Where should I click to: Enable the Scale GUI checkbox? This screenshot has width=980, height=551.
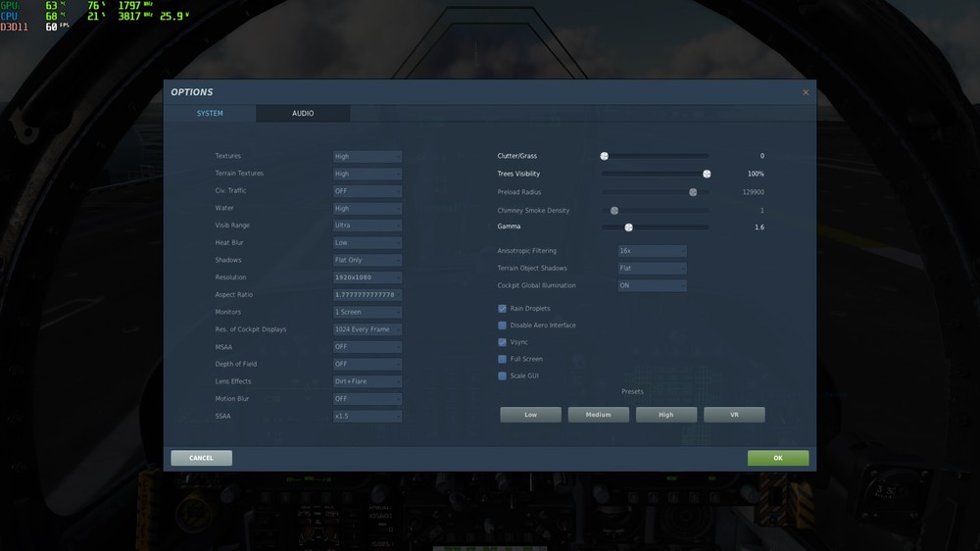pyautogui.click(x=502, y=376)
